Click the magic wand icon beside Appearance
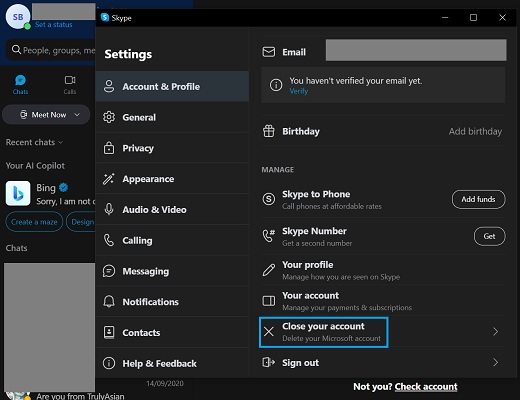 109,179
